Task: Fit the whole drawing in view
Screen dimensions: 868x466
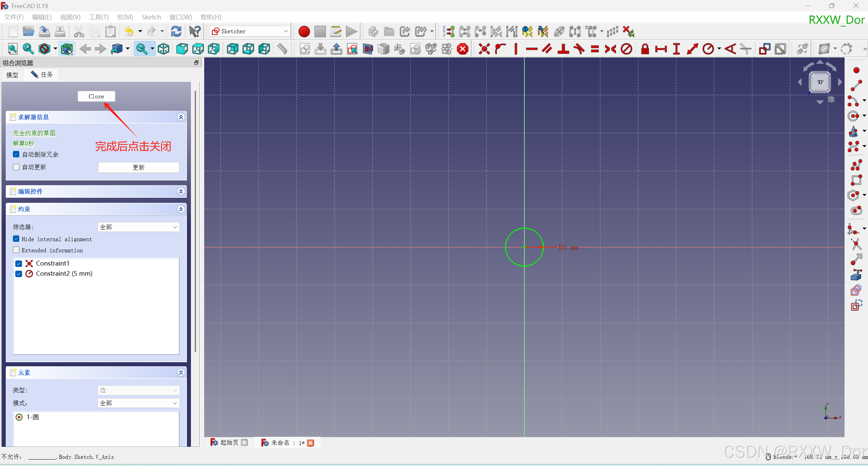Action: pos(13,49)
